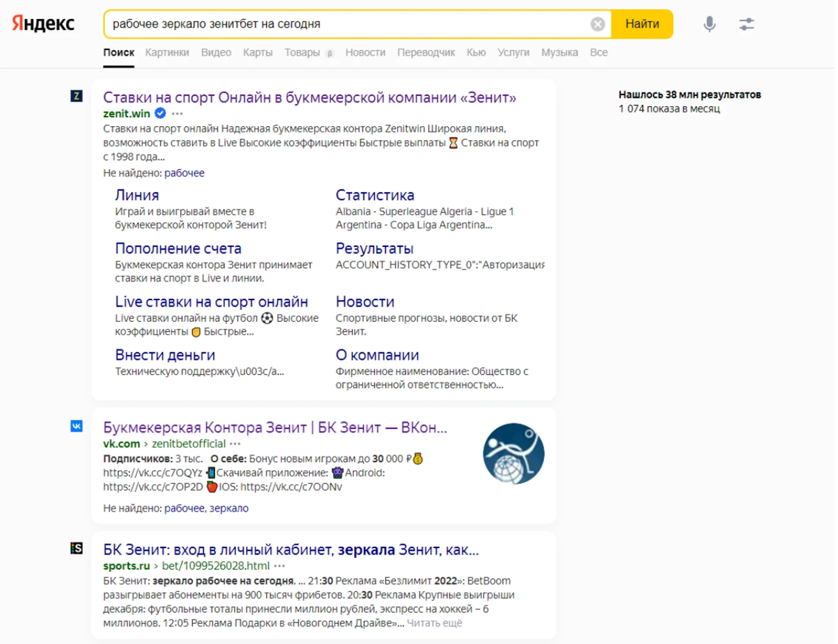Switch to the Товары tab
Image resolution: width=838 pixels, height=644 pixels.
(x=302, y=52)
